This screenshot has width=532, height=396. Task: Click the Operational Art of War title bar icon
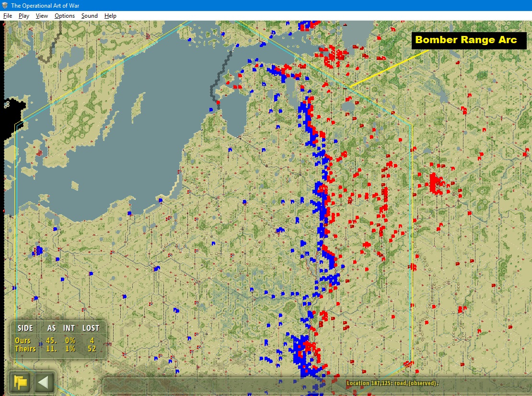[5, 5]
